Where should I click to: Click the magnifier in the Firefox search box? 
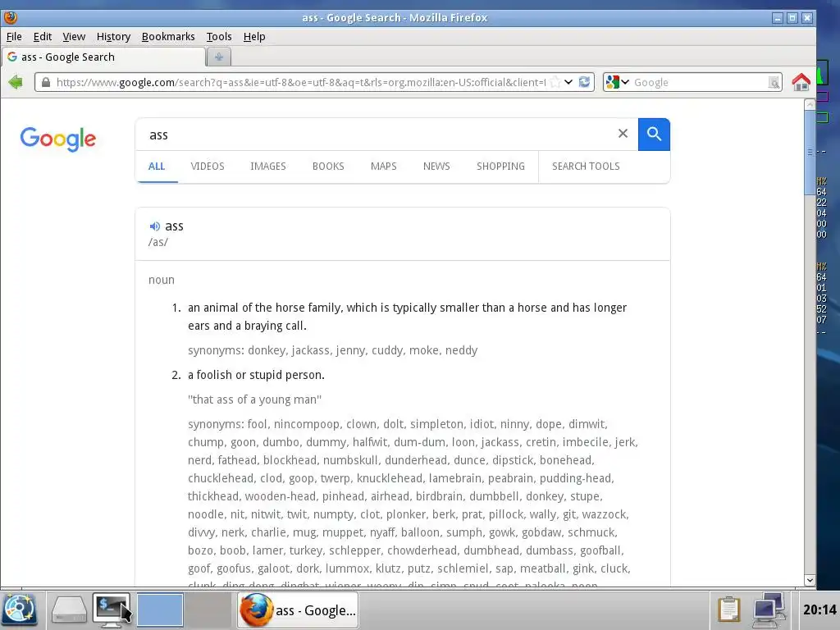(x=774, y=83)
